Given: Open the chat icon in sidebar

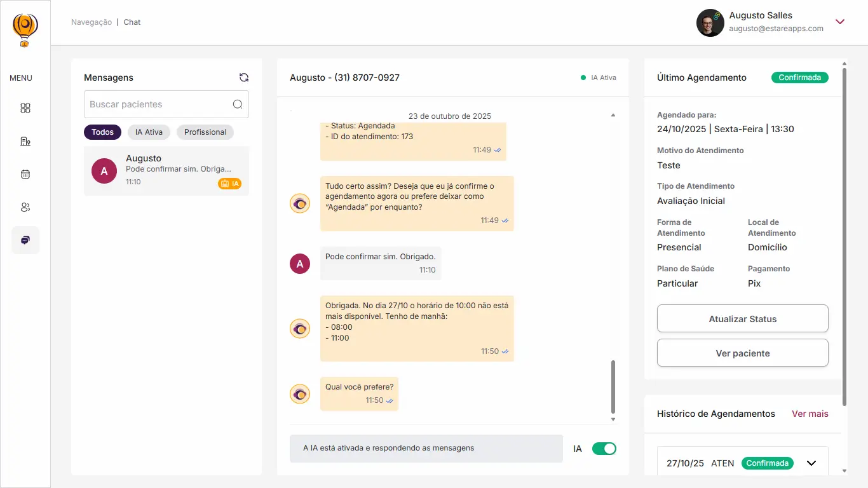Looking at the screenshot, I should click(x=25, y=240).
